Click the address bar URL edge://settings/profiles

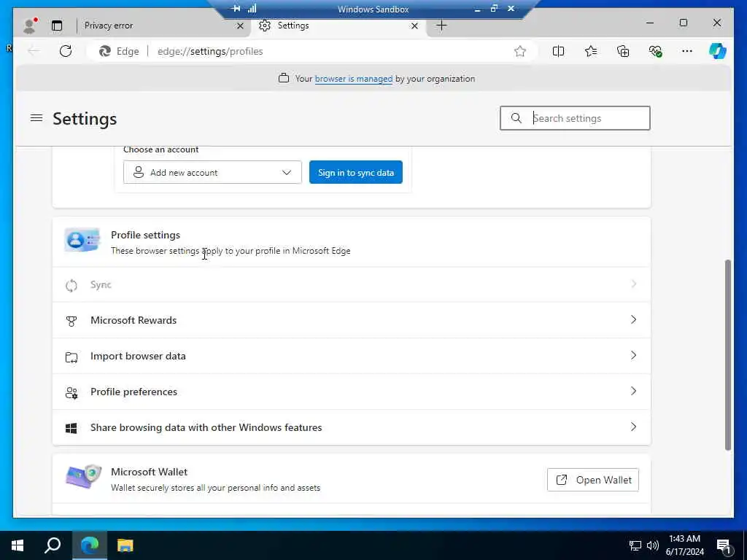(x=210, y=52)
